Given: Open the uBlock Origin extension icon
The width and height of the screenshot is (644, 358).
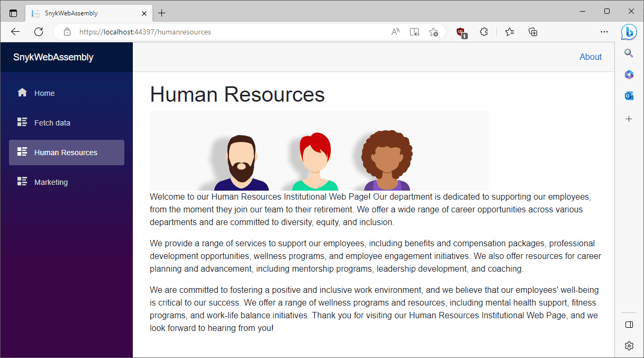Looking at the screenshot, I should (x=461, y=32).
